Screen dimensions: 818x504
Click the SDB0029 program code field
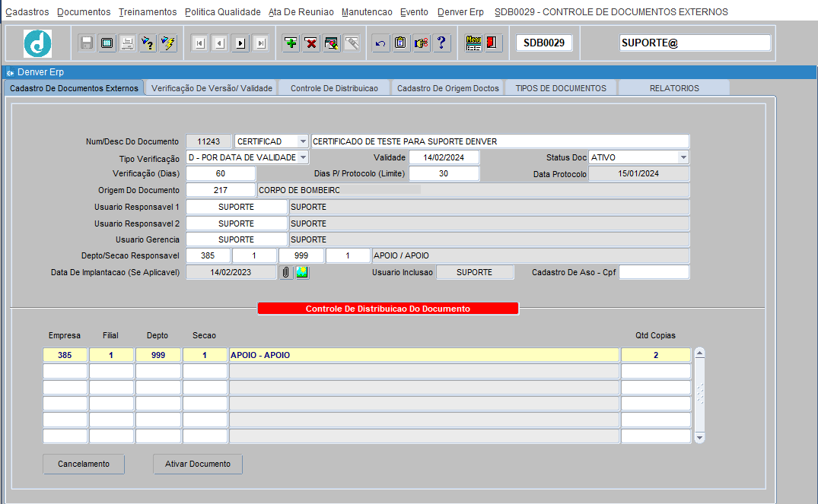(x=544, y=43)
